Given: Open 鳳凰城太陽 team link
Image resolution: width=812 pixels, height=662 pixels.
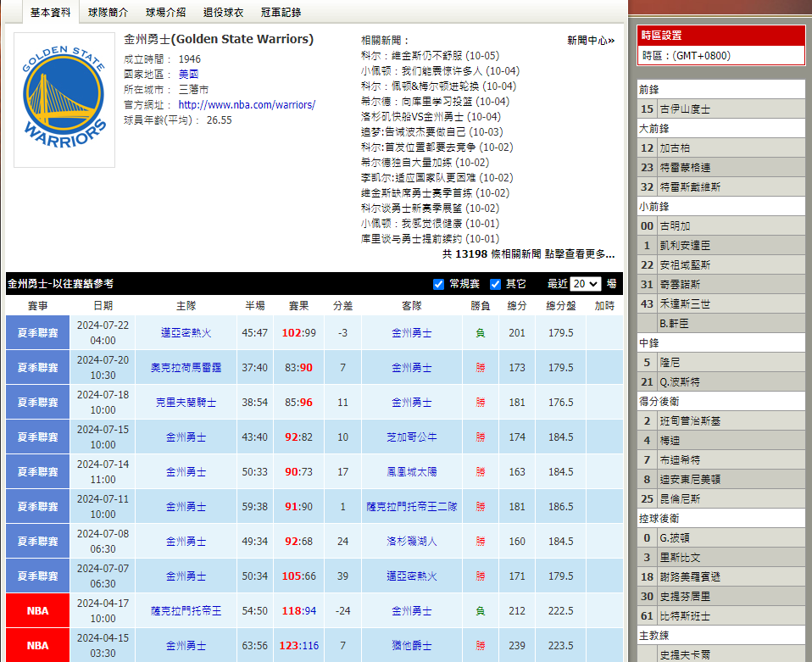Looking at the screenshot, I should point(412,472).
